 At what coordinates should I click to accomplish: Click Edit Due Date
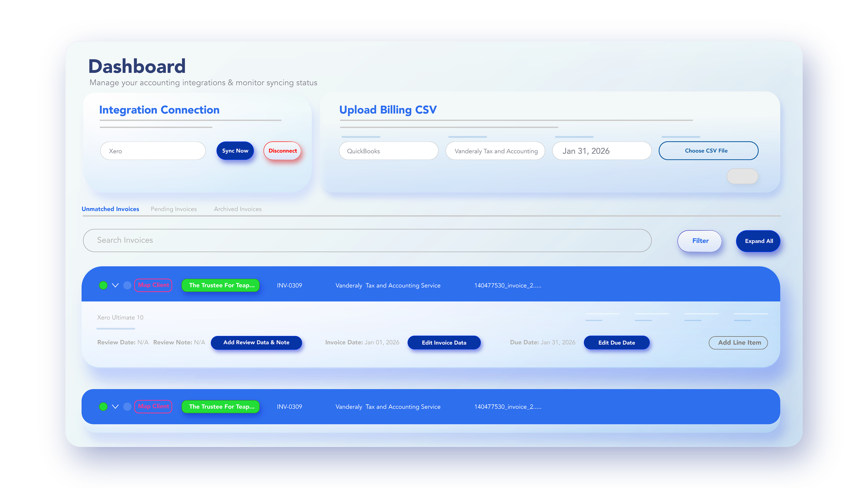coord(617,343)
